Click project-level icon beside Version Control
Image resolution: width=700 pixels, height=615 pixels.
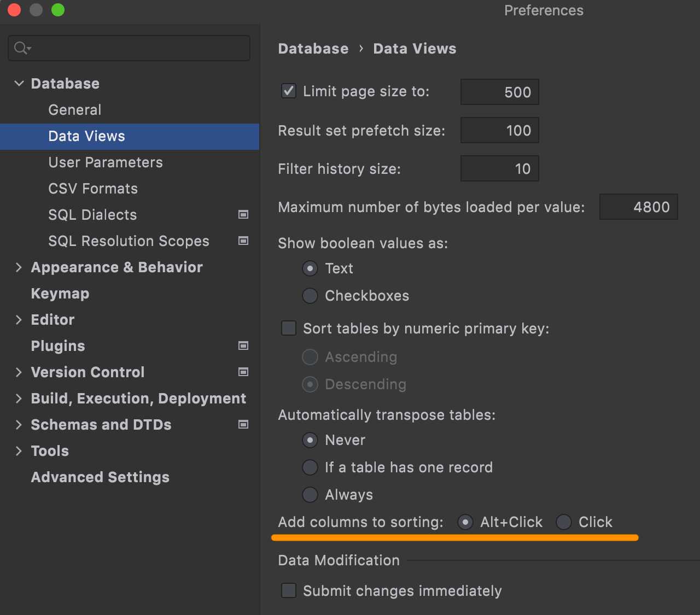[243, 372]
